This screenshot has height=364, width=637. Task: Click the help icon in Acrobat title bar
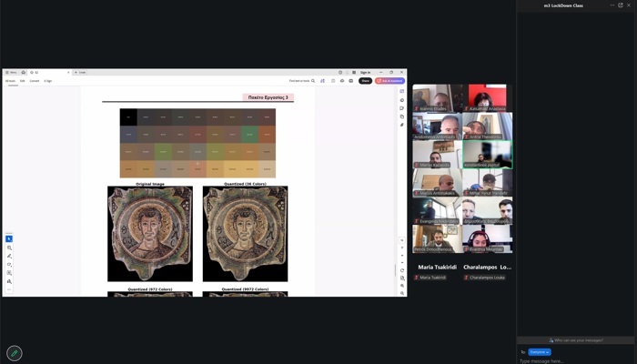340,72
